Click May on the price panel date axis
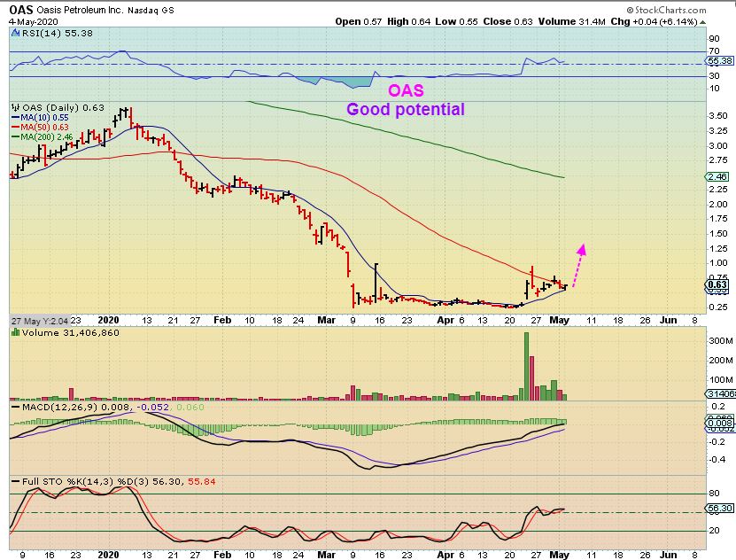The height and width of the screenshot is (560, 736). tap(559, 320)
